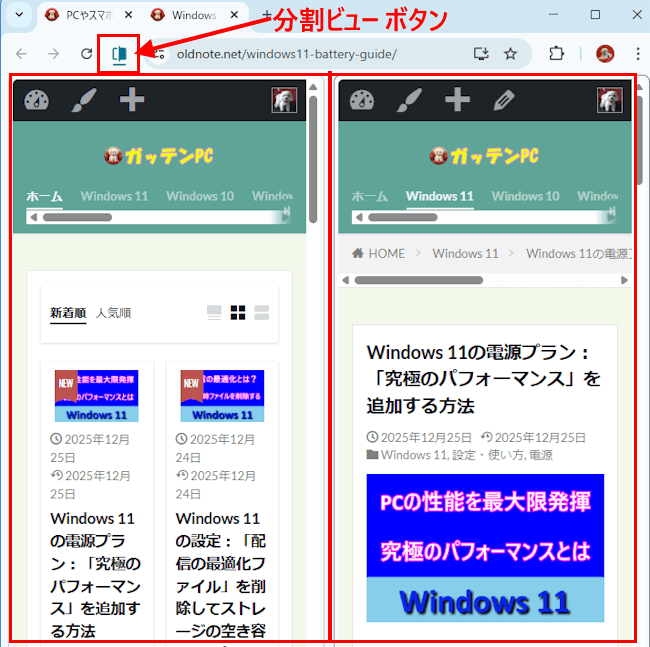Click the ガッテンPC logo in left pane
The image size is (650, 647).
tap(159, 156)
